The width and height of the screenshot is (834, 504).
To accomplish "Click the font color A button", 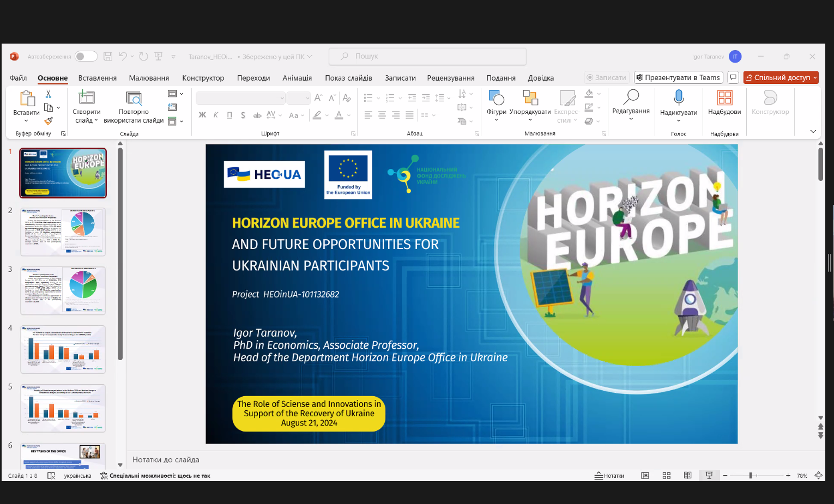I will pyautogui.click(x=339, y=115).
